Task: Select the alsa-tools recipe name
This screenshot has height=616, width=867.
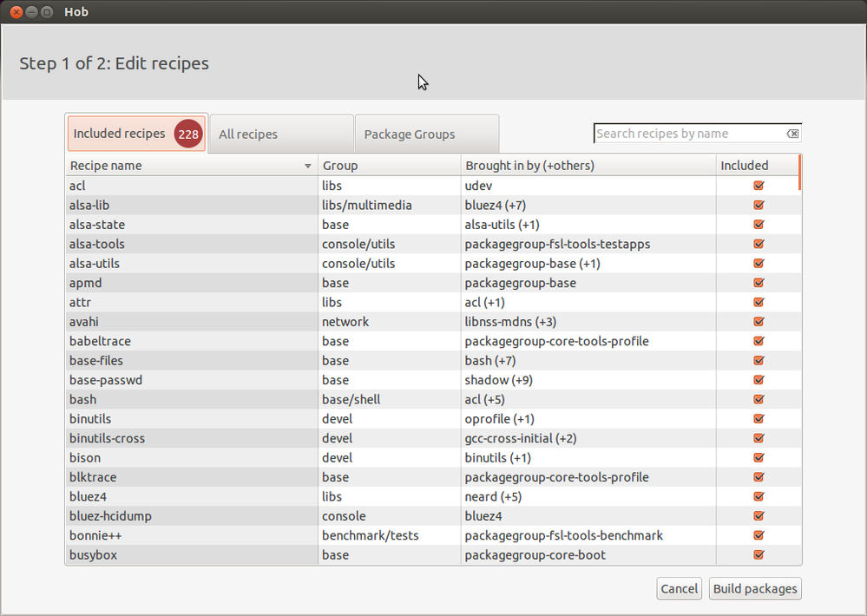Action: [x=96, y=244]
